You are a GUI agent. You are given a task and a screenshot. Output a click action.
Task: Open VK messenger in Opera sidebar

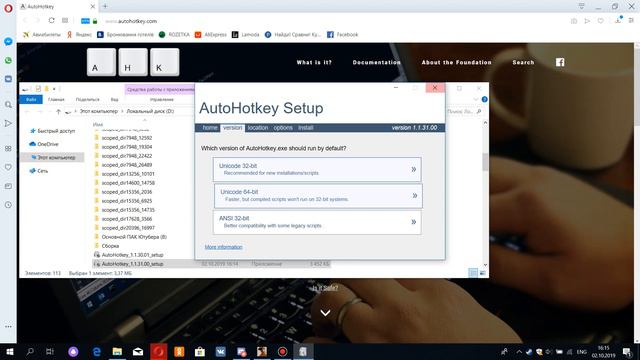coord(8,79)
